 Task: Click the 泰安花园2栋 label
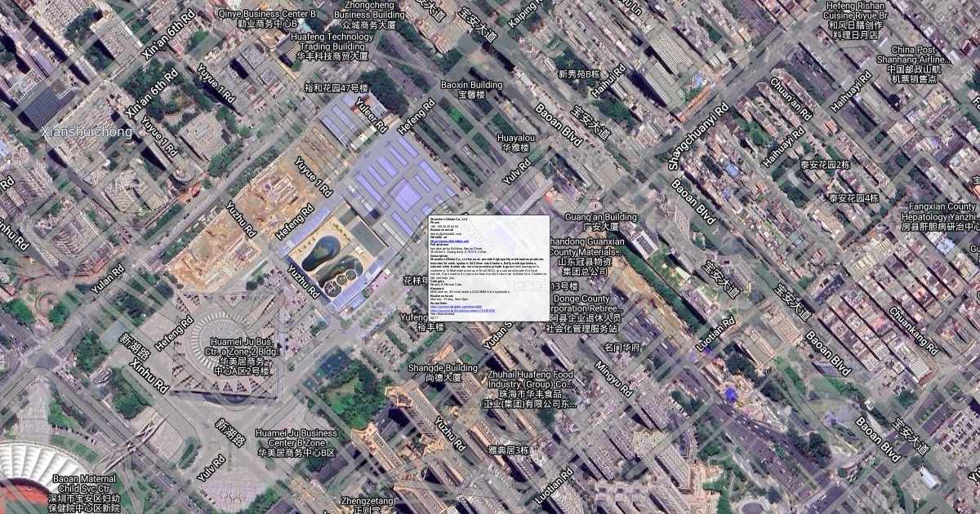(825, 165)
